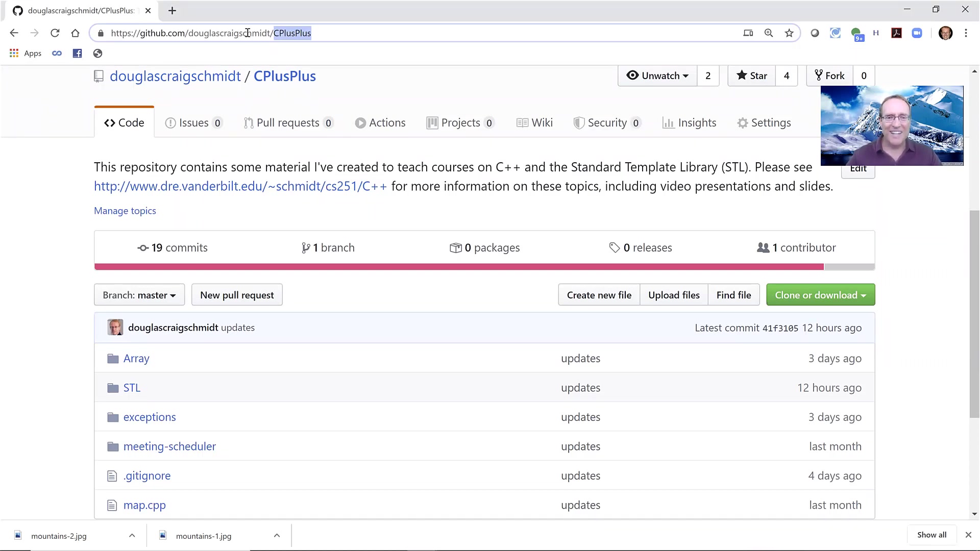Click the site lock icon in the address bar
This screenshot has height=551, width=980.
101,33
